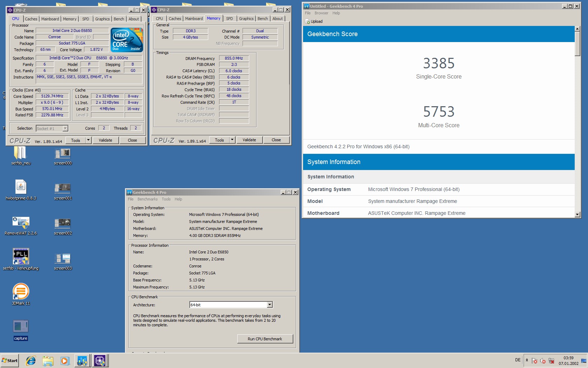
Task: Click Validate in the CPU tab window
Action: [x=105, y=140]
